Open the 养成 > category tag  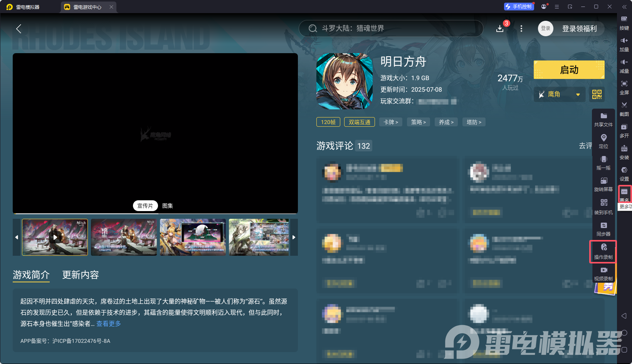pos(446,122)
